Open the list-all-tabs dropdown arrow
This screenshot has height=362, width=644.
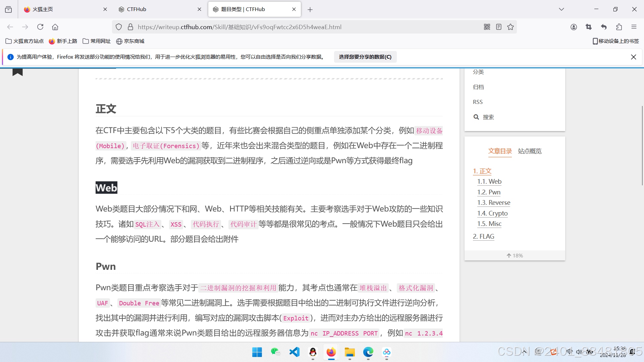[x=561, y=9]
